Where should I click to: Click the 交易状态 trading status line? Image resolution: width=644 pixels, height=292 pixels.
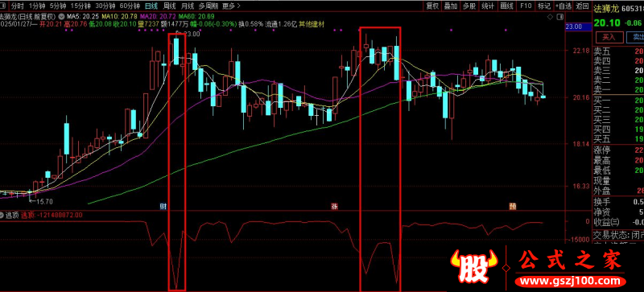click(x=618, y=236)
